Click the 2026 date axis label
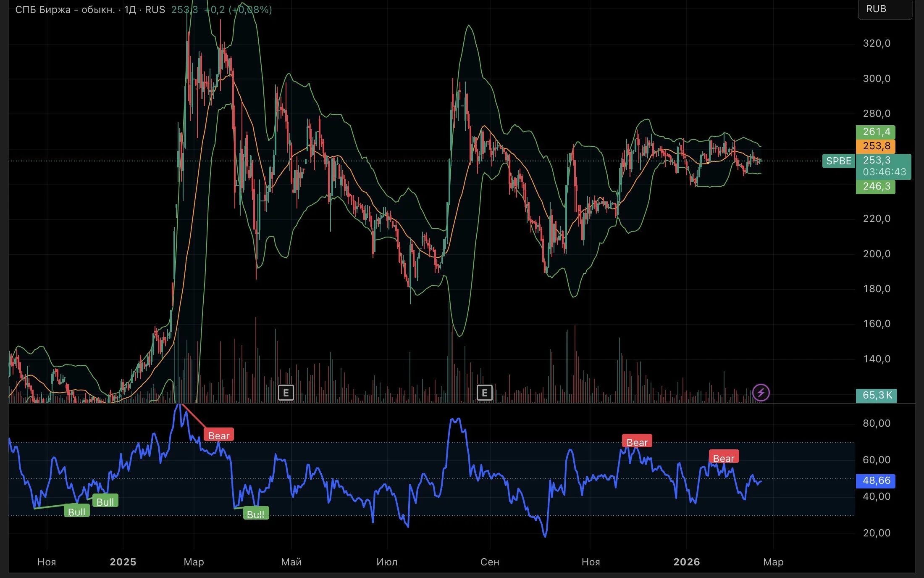Screen dimensions: 924x578 [687, 562]
